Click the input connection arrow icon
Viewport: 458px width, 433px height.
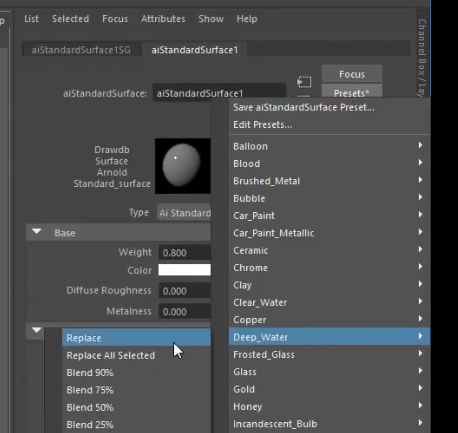304,82
